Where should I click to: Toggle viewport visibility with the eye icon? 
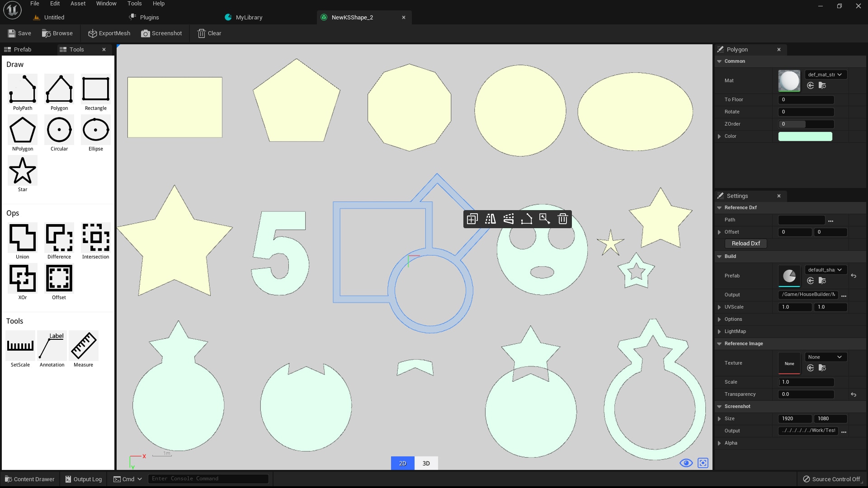tap(686, 463)
